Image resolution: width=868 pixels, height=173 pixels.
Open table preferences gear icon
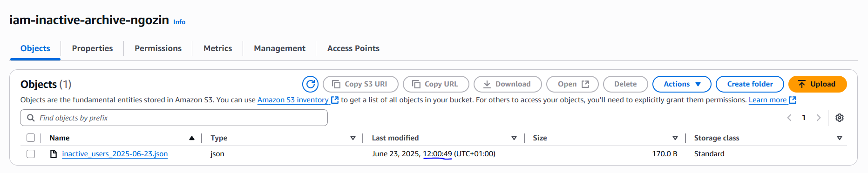point(840,118)
